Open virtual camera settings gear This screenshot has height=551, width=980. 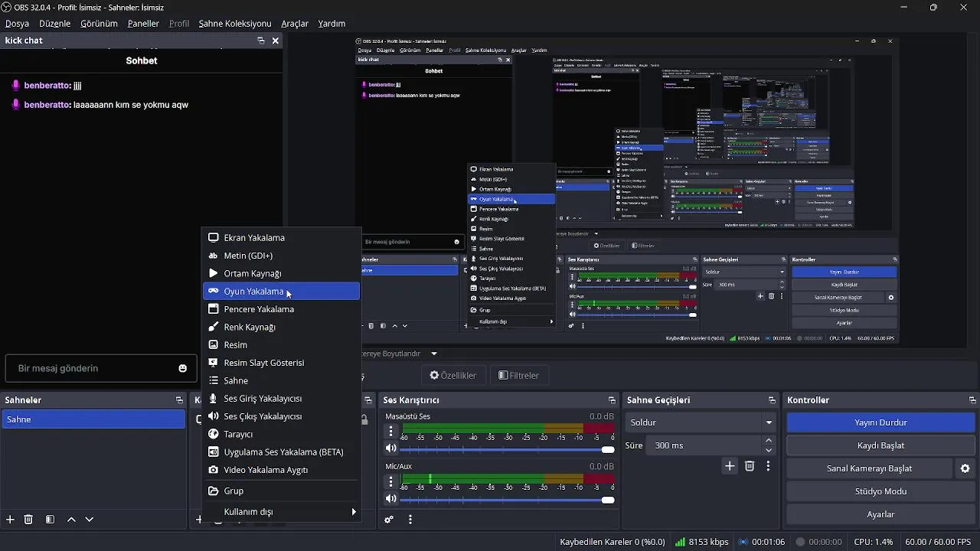965,468
